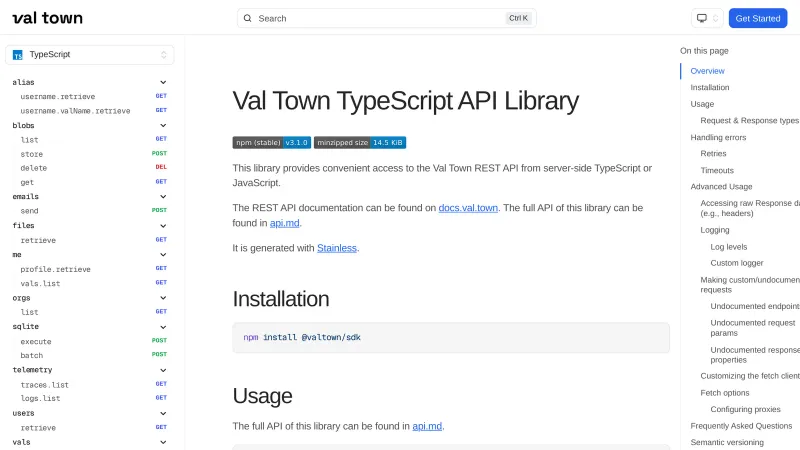Click the minzipped size badge
800x450 pixels.
pyautogui.click(x=360, y=142)
